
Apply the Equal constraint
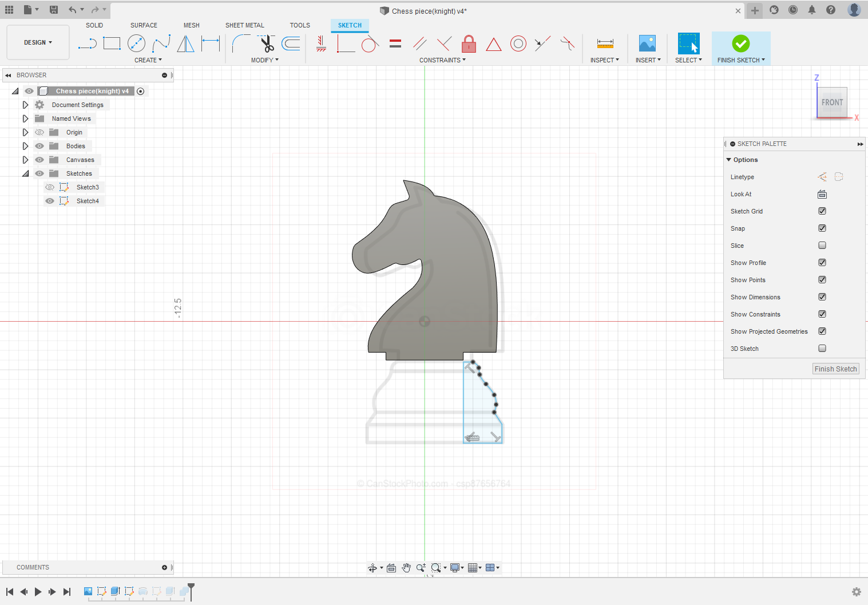[395, 44]
